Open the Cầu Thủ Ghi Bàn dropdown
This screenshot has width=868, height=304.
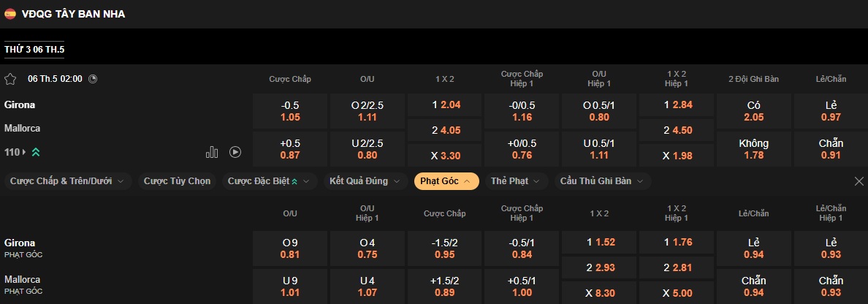pos(602,181)
